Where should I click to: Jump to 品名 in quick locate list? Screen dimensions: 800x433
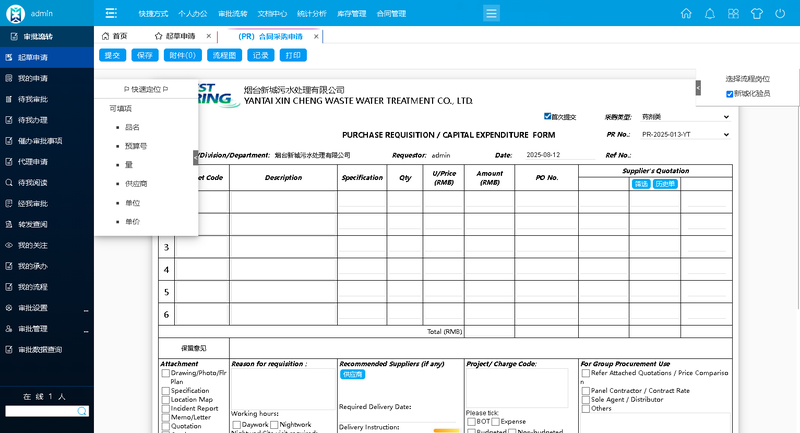pos(132,127)
